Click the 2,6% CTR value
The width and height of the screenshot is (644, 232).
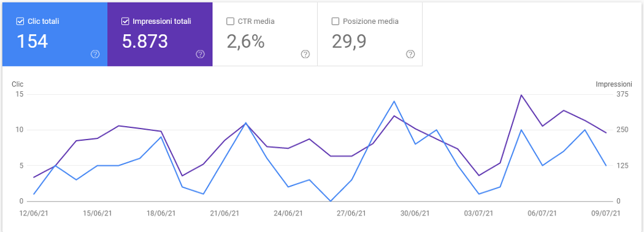pyautogui.click(x=245, y=42)
